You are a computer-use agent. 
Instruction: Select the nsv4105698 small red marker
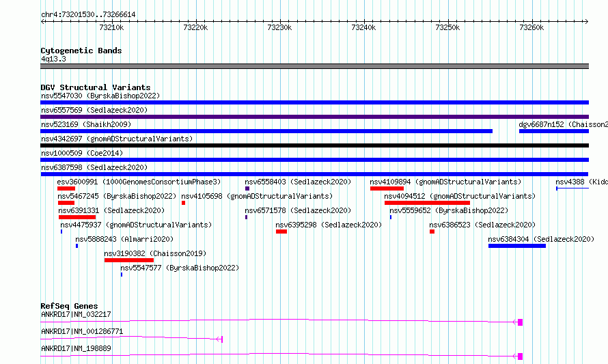coord(183,203)
